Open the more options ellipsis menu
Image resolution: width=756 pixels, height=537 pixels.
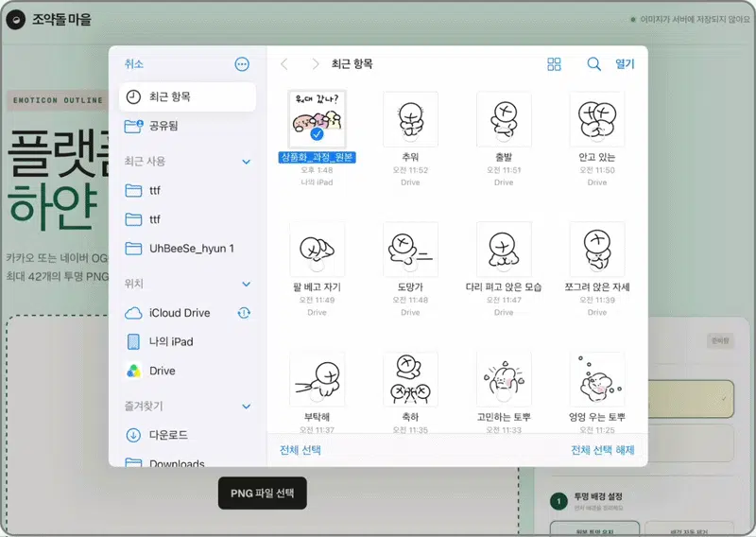coord(242,64)
